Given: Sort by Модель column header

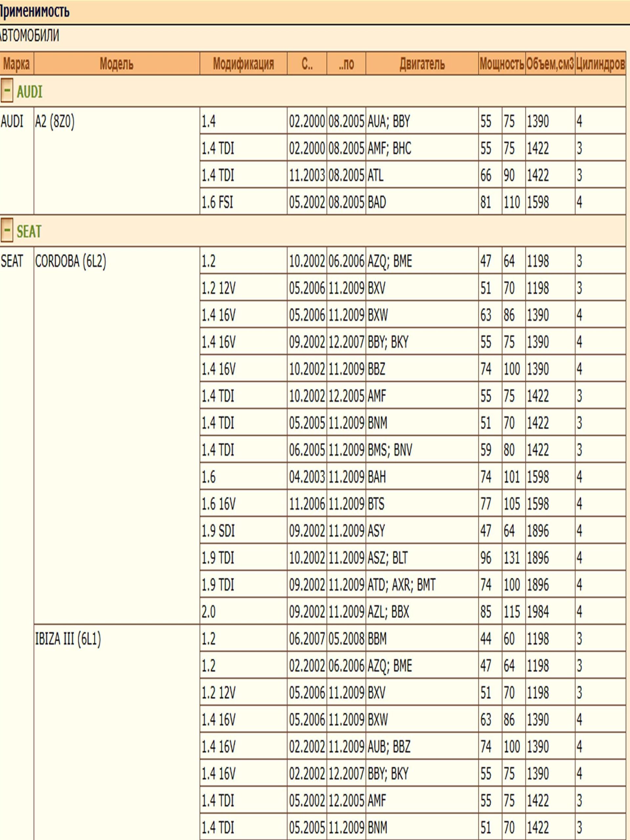Looking at the screenshot, I should [116, 64].
